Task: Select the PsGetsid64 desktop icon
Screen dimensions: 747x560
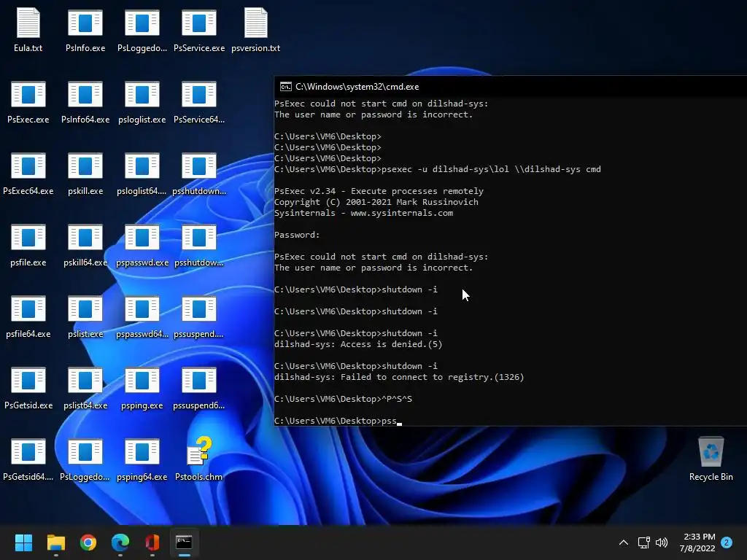Action: [28, 459]
